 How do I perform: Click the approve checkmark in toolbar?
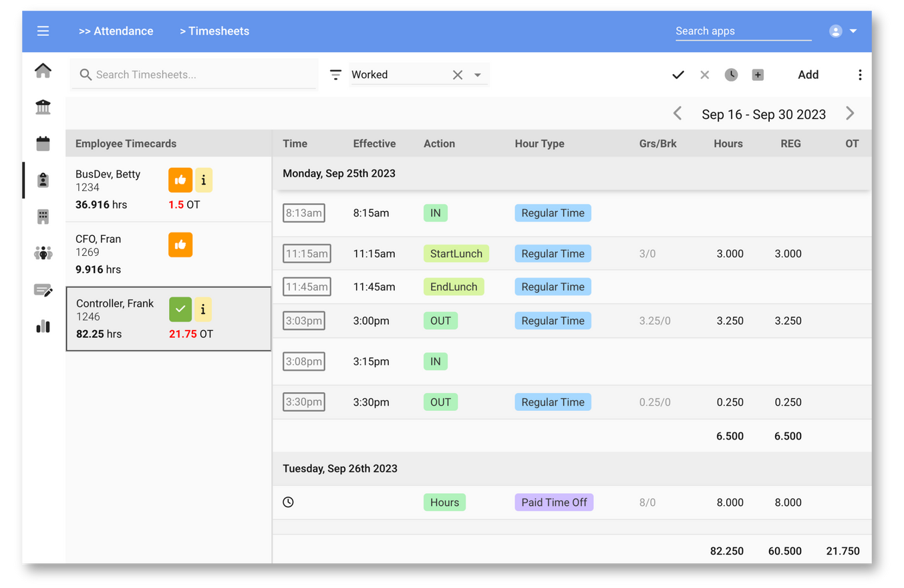click(678, 75)
